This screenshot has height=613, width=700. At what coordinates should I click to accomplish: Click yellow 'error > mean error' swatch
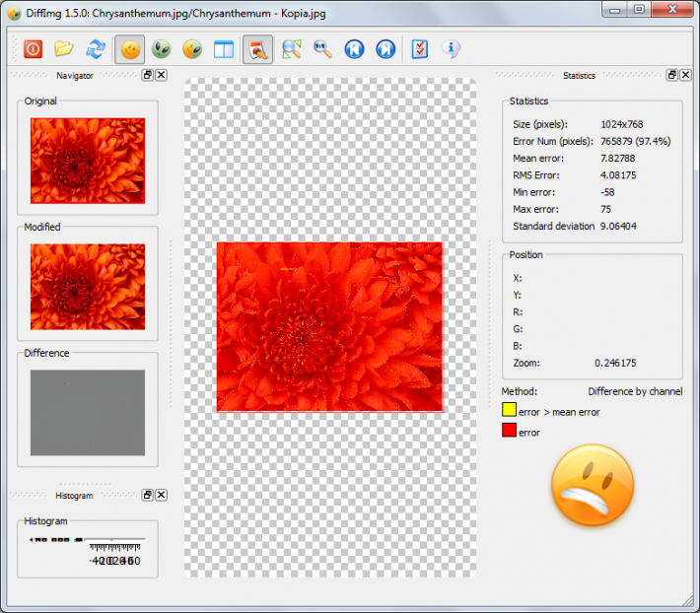tap(509, 410)
